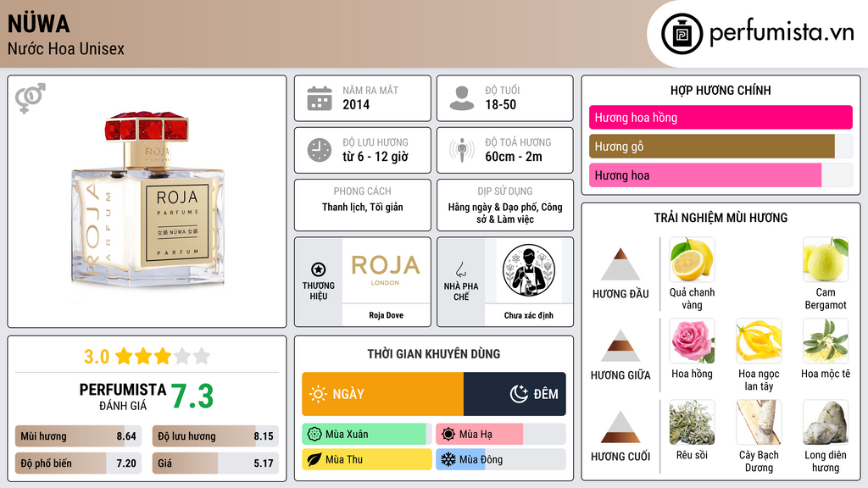
Task: Click the Hằng ngày & Dạo phố occasion text
Action: pyautogui.click(x=505, y=213)
